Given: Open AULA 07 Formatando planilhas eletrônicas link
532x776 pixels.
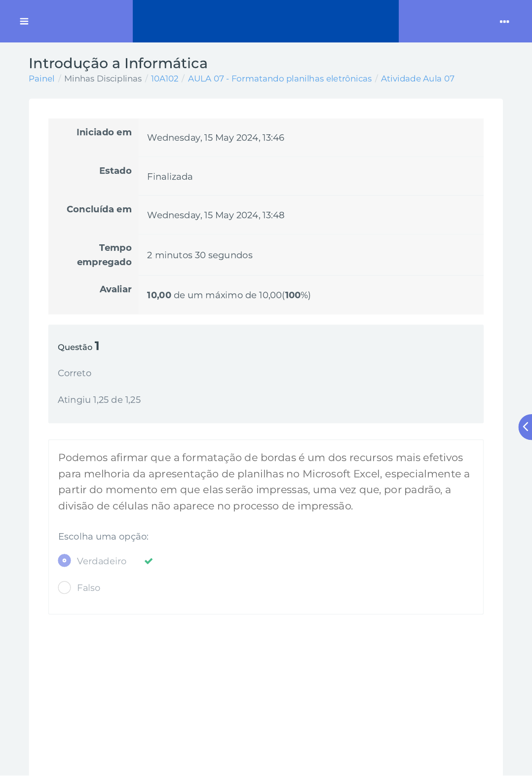Looking at the screenshot, I should coord(280,78).
